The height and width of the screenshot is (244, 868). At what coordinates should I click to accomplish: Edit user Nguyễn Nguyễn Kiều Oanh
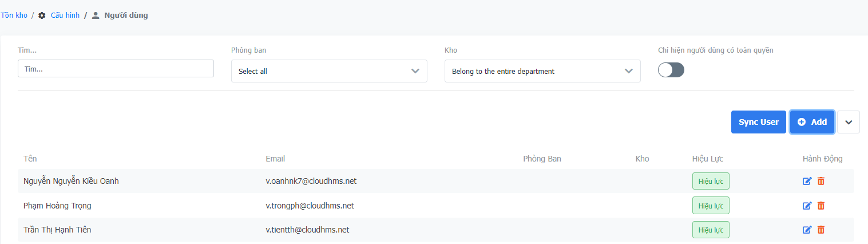(x=807, y=181)
